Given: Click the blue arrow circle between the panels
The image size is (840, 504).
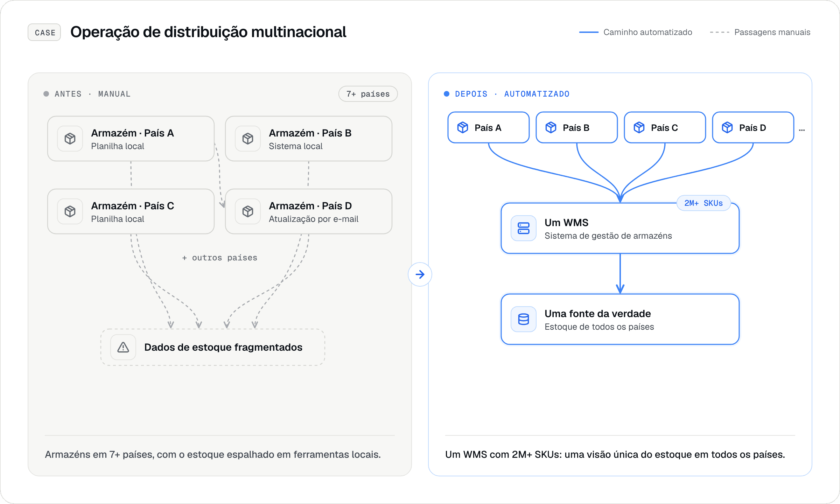Looking at the screenshot, I should point(420,274).
